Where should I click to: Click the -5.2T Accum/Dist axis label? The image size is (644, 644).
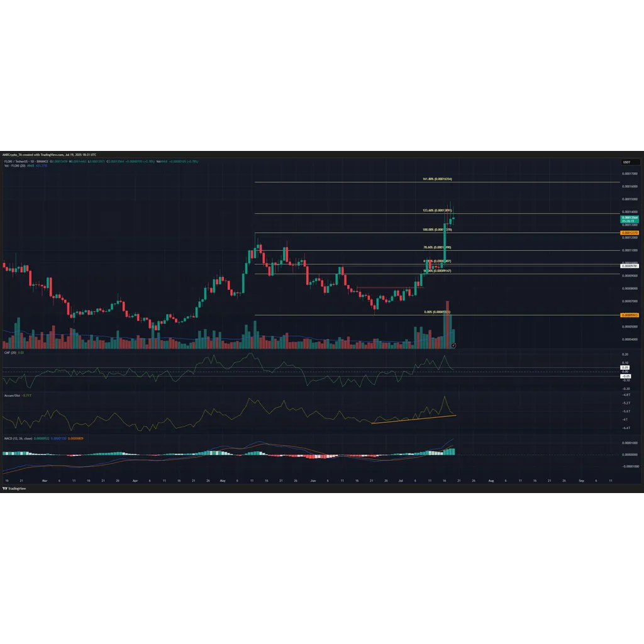[627, 403]
